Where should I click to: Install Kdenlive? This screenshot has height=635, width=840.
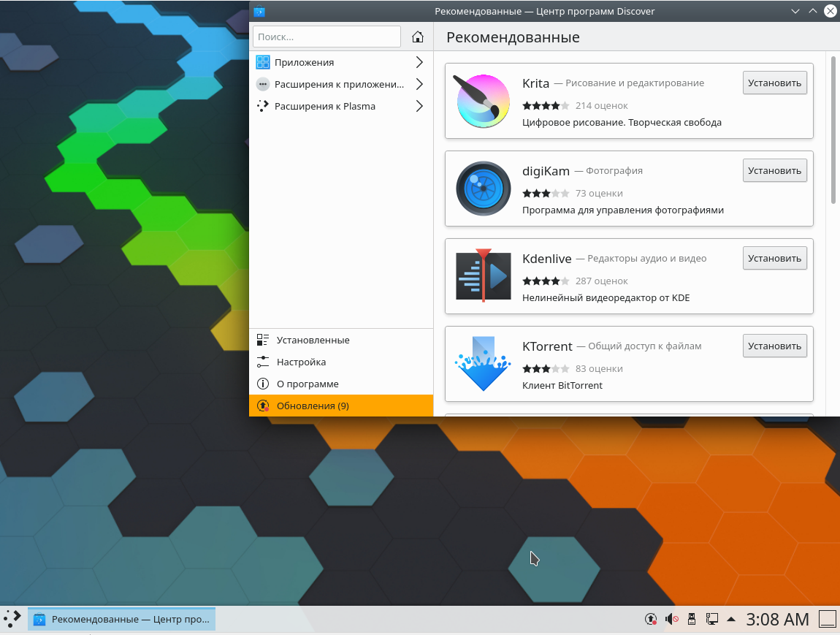[775, 258]
